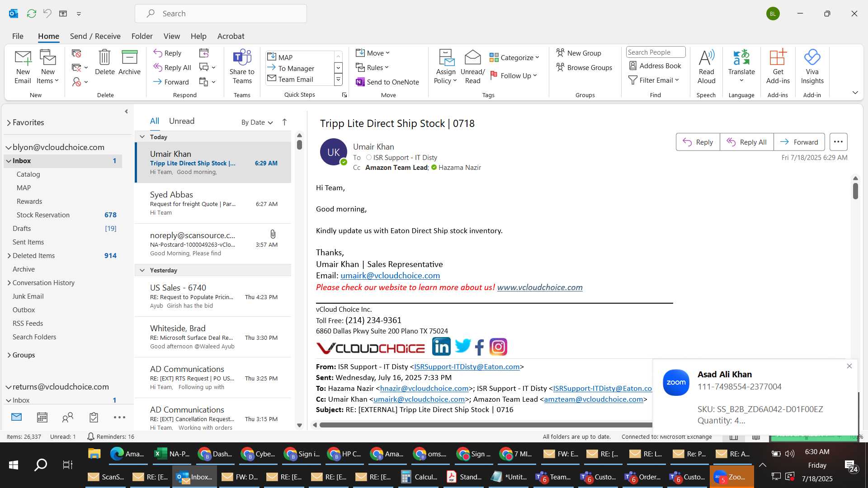Image resolution: width=868 pixels, height=488 pixels.
Task: Click the Ignore conversation icon
Action: tap(76, 54)
